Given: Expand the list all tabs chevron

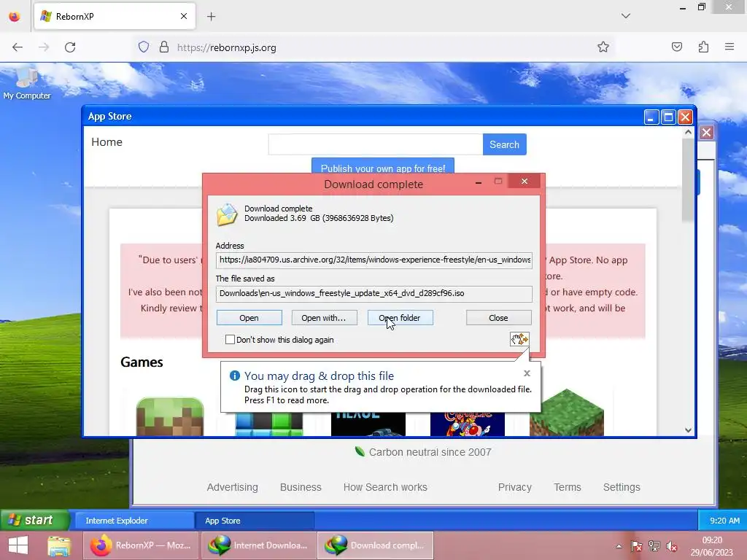Looking at the screenshot, I should [626, 16].
